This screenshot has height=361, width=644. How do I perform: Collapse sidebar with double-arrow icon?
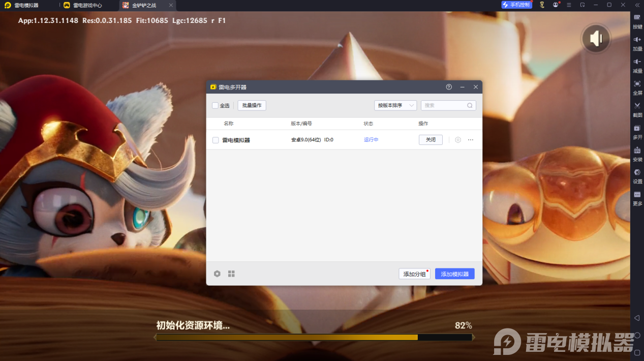point(637,5)
